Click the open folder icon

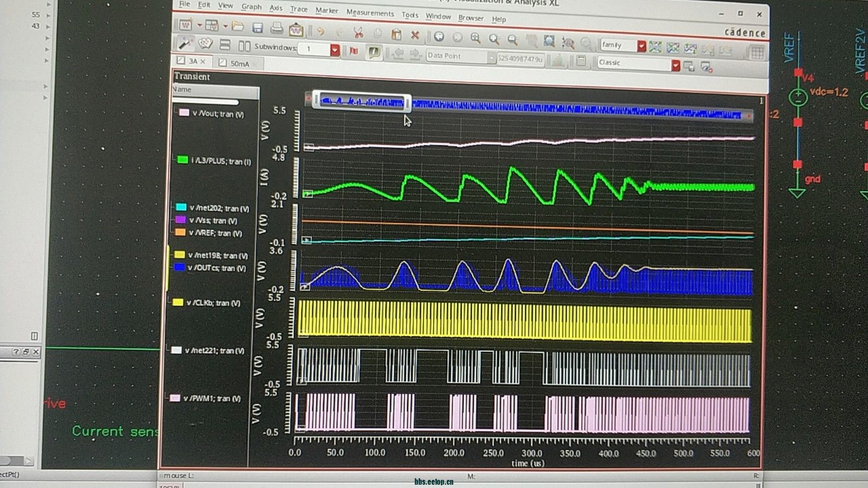[238, 26]
